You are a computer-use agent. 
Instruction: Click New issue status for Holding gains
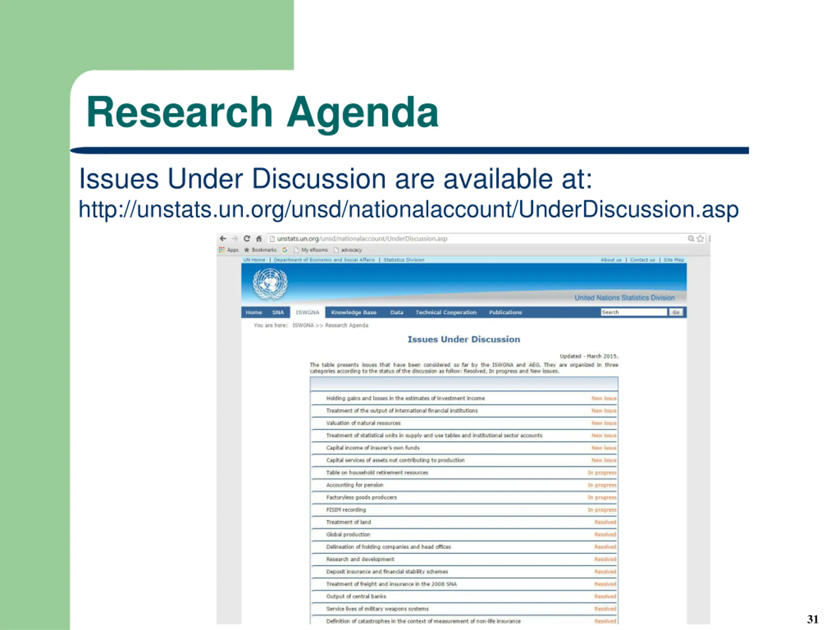pyautogui.click(x=604, y=398)
